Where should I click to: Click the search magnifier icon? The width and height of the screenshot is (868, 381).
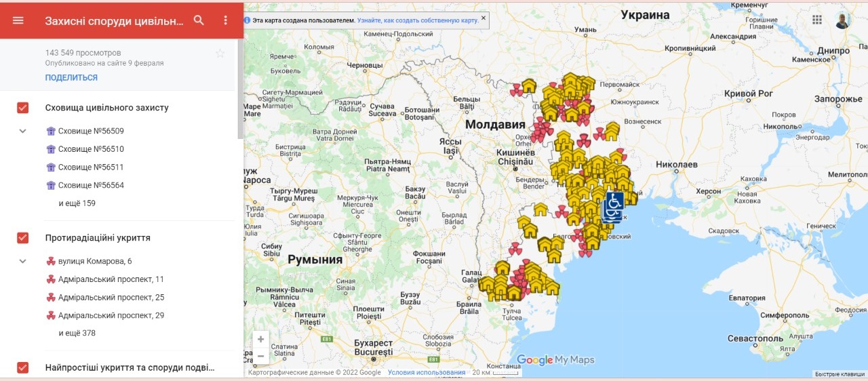coord(199,20)
